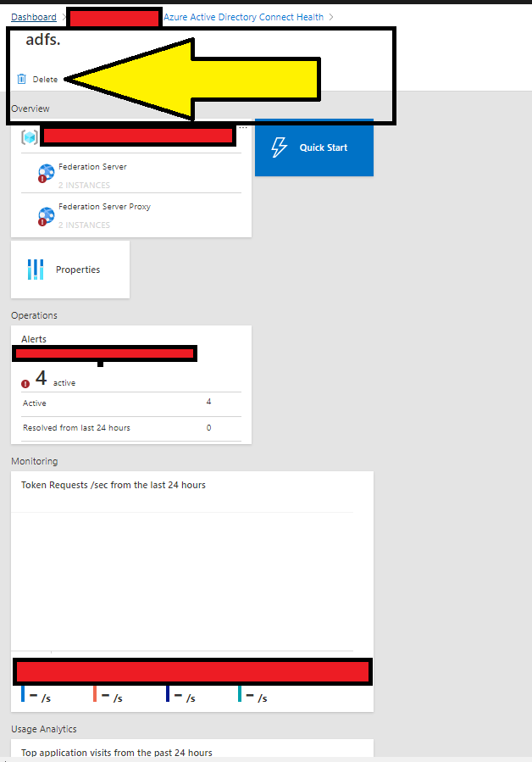Image resolution: width=532 pixels, height=762 pixels.
Task: Select the Active alerts row
Action: click(131, 403)
